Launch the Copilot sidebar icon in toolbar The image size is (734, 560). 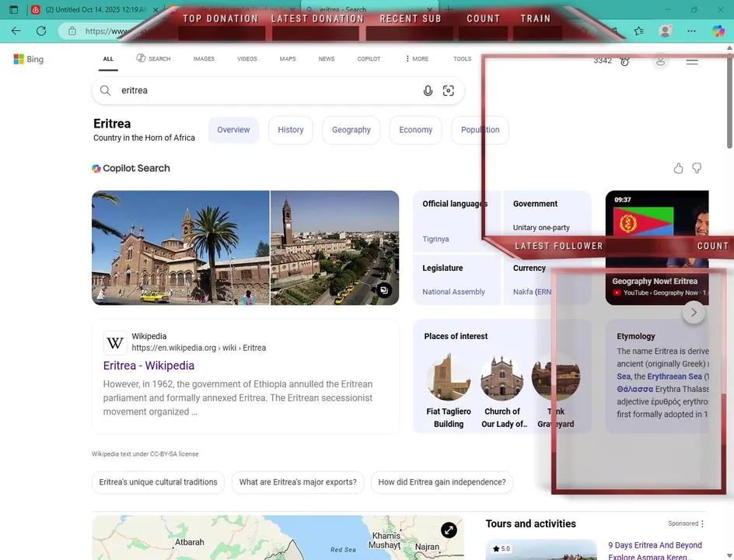tap(718, 31)
